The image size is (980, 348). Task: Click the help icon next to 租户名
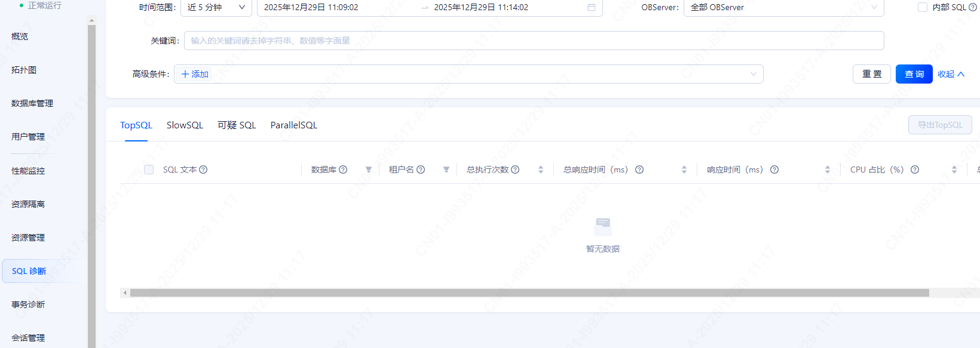point(421,170)
